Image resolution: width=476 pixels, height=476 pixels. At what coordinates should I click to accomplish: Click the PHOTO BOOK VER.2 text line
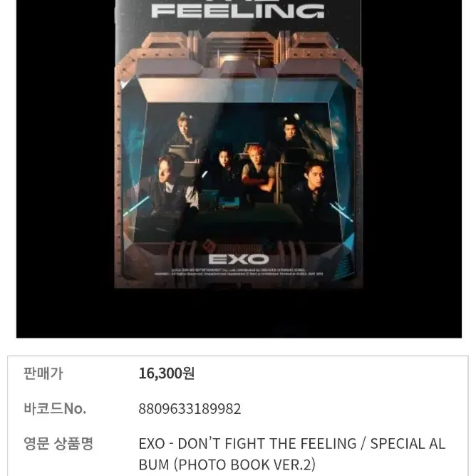point(227,465)
